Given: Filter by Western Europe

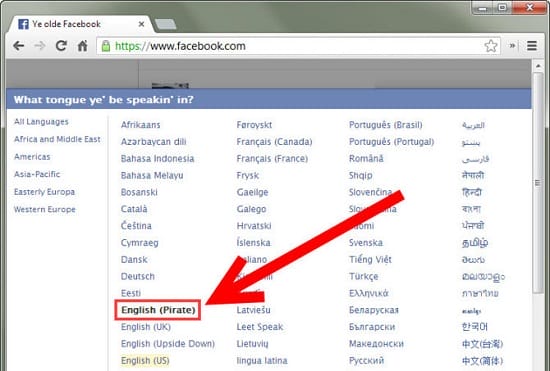Looking at the screenshot, I should [x=45, y=209].
